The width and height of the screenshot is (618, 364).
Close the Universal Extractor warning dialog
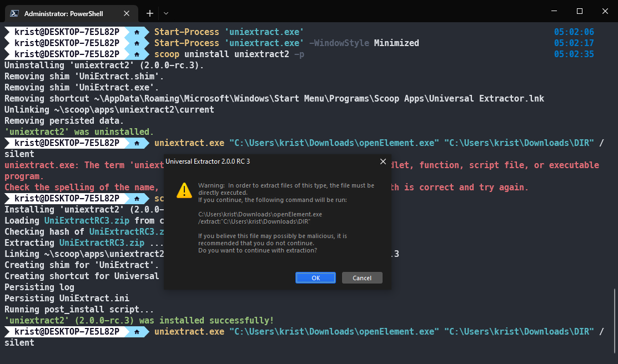coord(383,161)
